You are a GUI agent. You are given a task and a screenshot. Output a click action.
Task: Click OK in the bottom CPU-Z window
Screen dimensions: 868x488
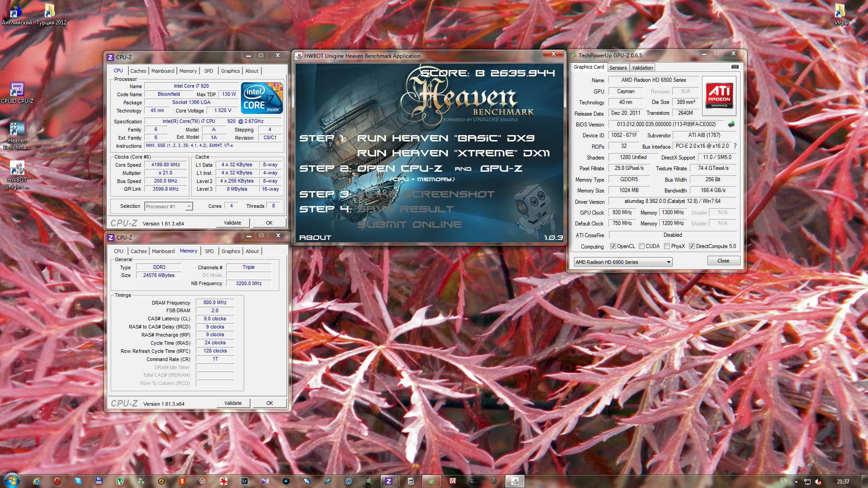point(269,403)
